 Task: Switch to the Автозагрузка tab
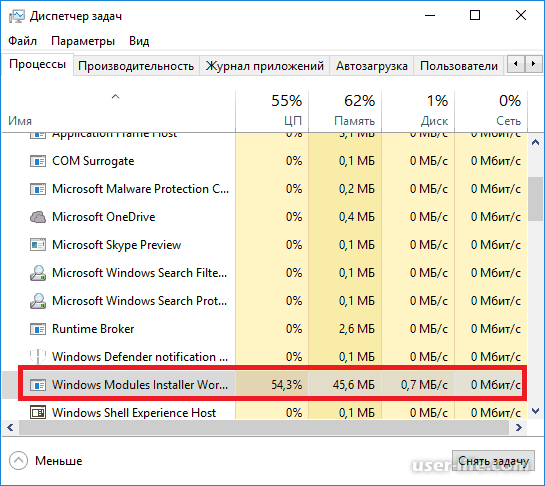[x=372, y=66]
